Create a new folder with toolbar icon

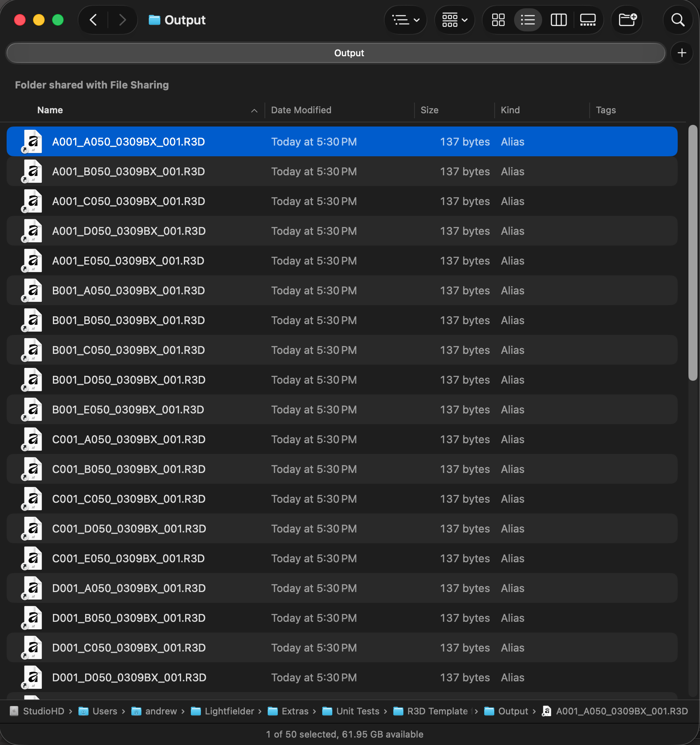(627, 20)
